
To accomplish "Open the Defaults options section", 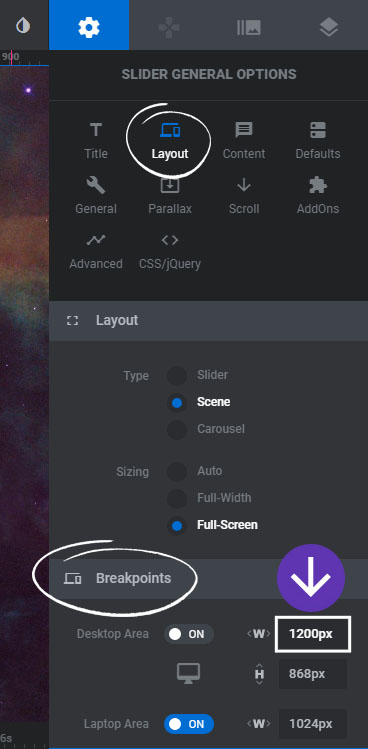I will tap(318, 140).
